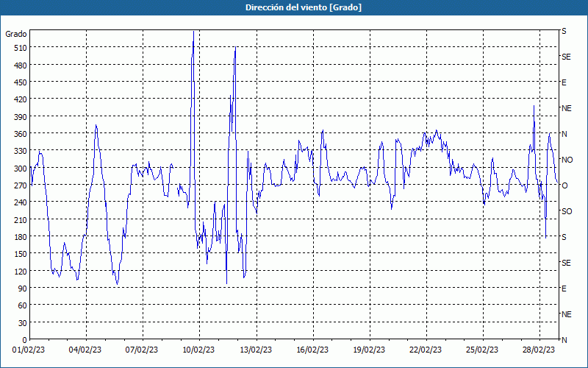Click the 30 degree axis label
This screenshot has width=588, height=368.
pyautogui.click(x=22, y=323)
